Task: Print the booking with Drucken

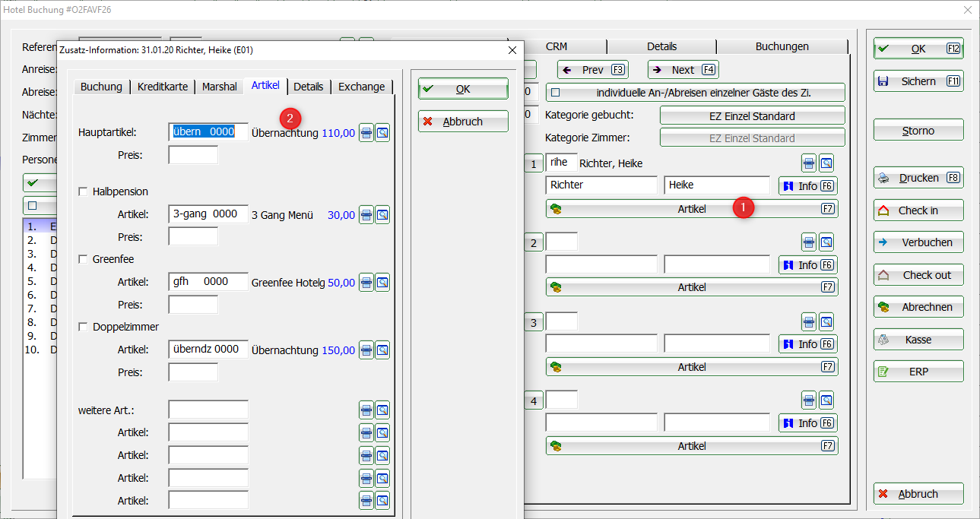Action: (x=918, y=178)
